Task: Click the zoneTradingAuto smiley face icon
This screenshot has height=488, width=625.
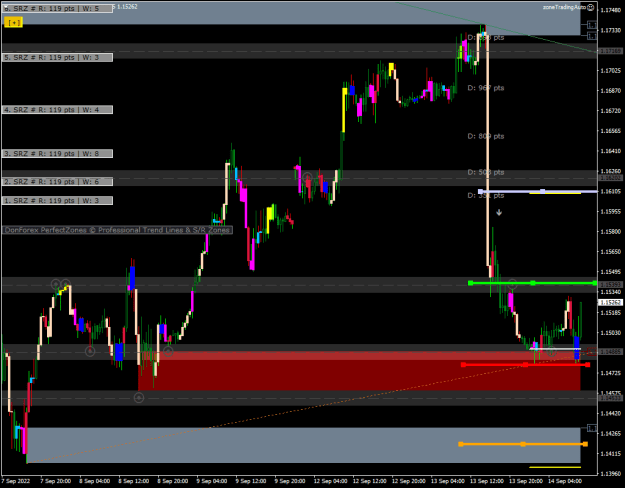Action: [x=591, y=7]
